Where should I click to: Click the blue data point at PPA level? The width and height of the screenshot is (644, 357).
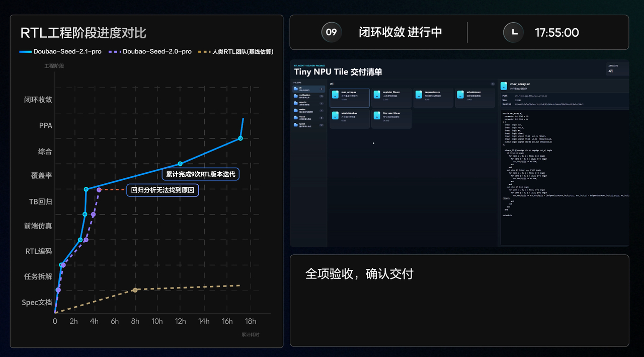(x=240, y=138)
